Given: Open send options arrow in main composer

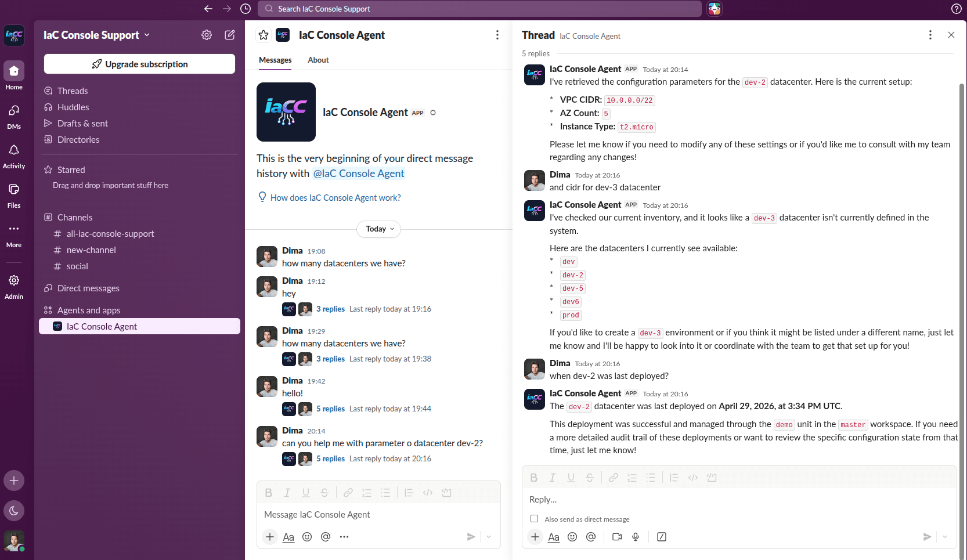Looking at the screenshot, I should [x=489, y=537].
